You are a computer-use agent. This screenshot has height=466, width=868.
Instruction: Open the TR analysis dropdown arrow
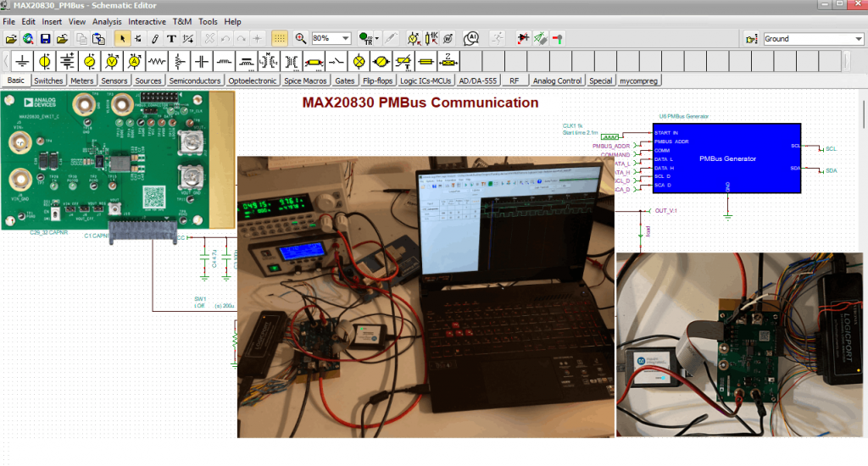point(376,39)
